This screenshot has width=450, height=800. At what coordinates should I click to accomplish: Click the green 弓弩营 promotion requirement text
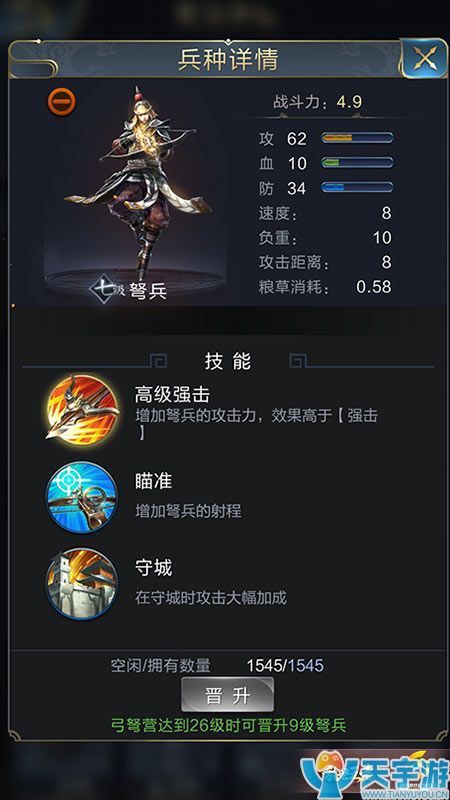[x=229, y=725]
